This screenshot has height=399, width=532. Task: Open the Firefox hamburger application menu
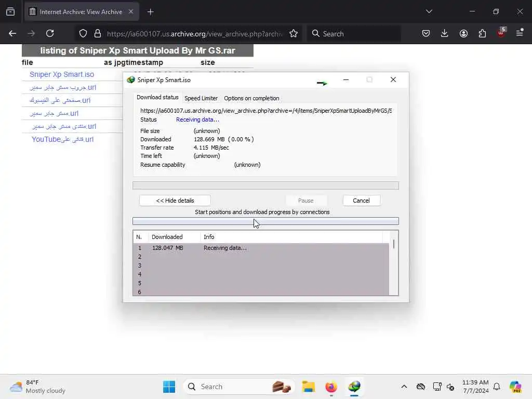tap(520, 33)
